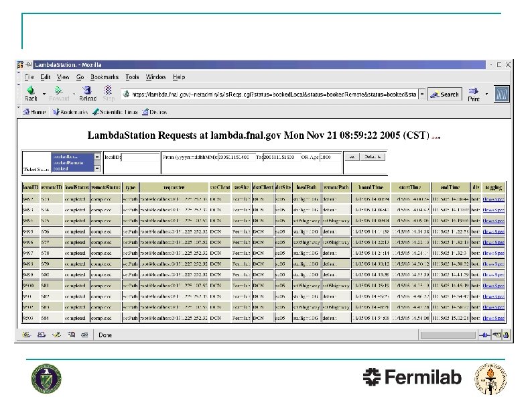Click the To date input field
The width and height of the screenshot is (532, 399).
click(281, 157)
